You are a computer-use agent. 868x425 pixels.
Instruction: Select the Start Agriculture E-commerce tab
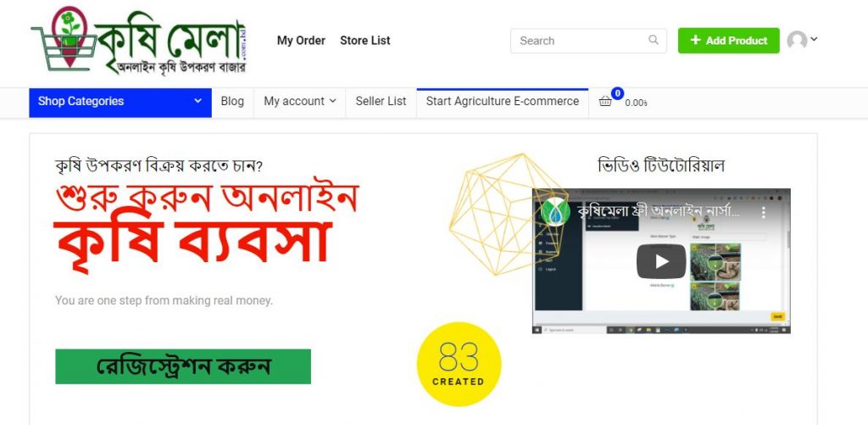[x=502, y=102]
